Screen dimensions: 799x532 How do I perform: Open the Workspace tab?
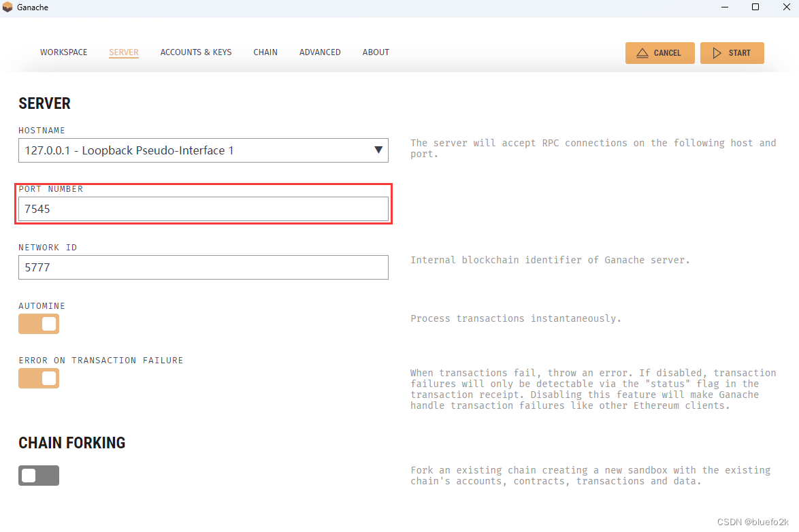point(64,52)
